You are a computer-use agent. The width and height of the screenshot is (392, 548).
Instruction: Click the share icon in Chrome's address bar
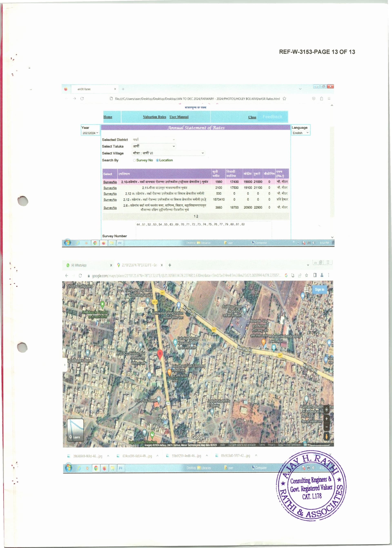300,275
